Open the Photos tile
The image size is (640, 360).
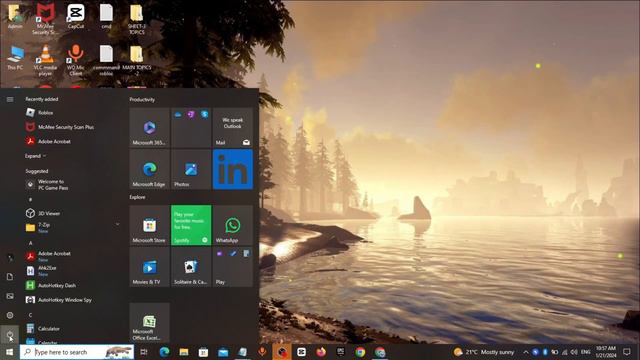point(191,169)
